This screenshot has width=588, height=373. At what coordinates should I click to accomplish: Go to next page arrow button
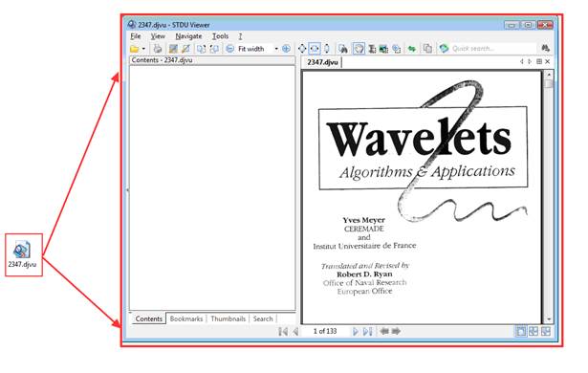355,331
